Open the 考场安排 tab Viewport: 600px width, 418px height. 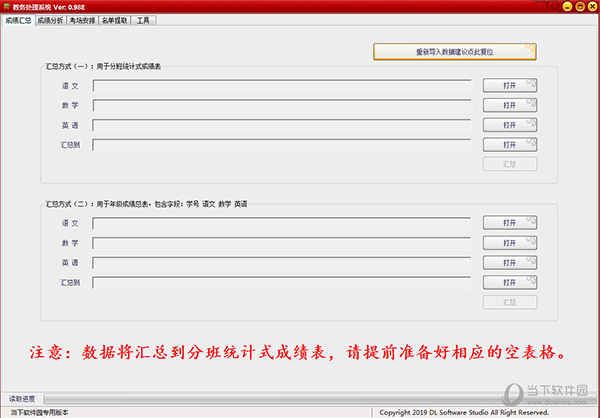pyautogui.click(x=83, y=19)
